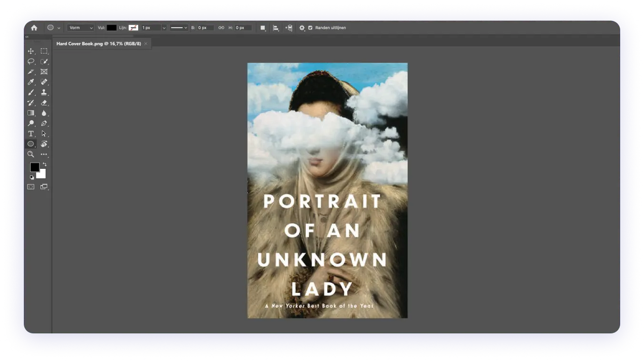Click the B width input field
This screenshot has height=361, width=644.
click(x=205, y=28)
